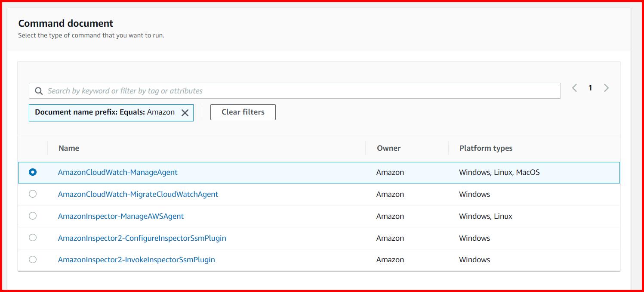
Task: Select the AmazonInspector2-InvokeInspectorSsmPlugin radio button
Action: coord(33,259)
